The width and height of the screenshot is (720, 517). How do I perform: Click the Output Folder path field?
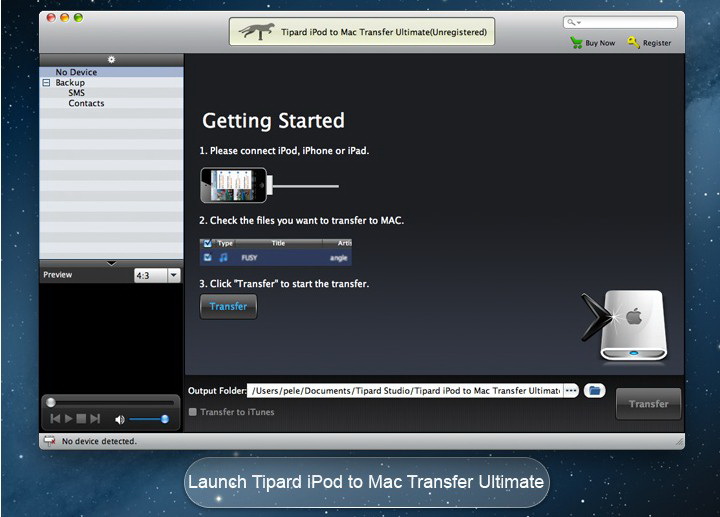(x=405, y=391)
